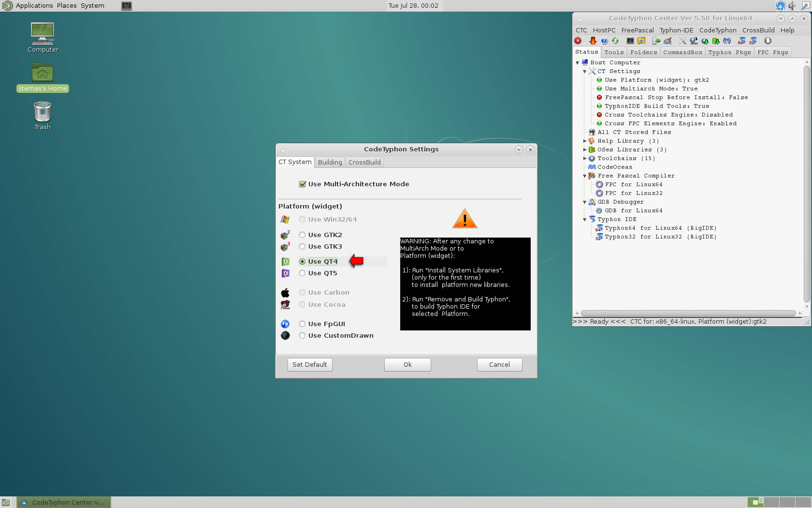Switch to the CrossBuild settings tab
This screenshot has height=508, width=812.
pyautogui.click(x=364, y=162)
